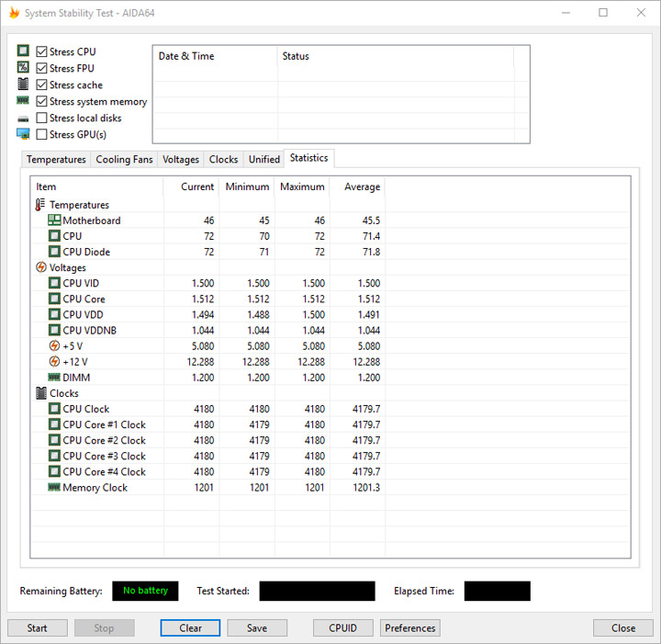The width and height of the screenshot is (661, 644).
Task: Click the Start button
Action: [x=37, y=628]
